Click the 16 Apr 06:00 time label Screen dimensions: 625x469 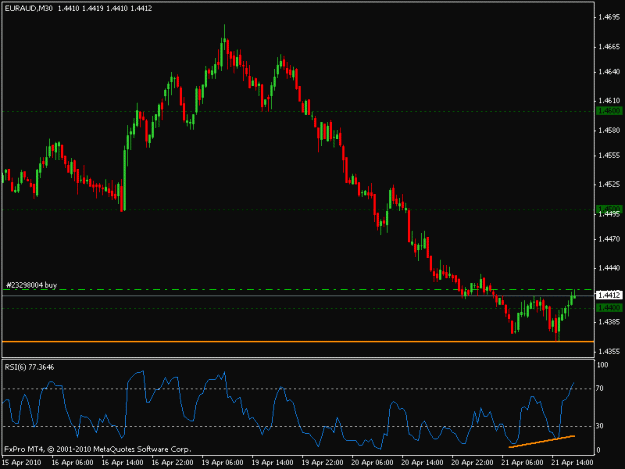[x=73, y=462]
